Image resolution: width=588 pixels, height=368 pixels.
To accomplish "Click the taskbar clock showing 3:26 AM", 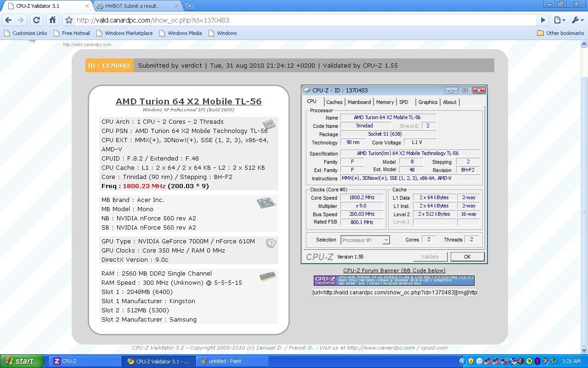I will [x=571, y=361].
